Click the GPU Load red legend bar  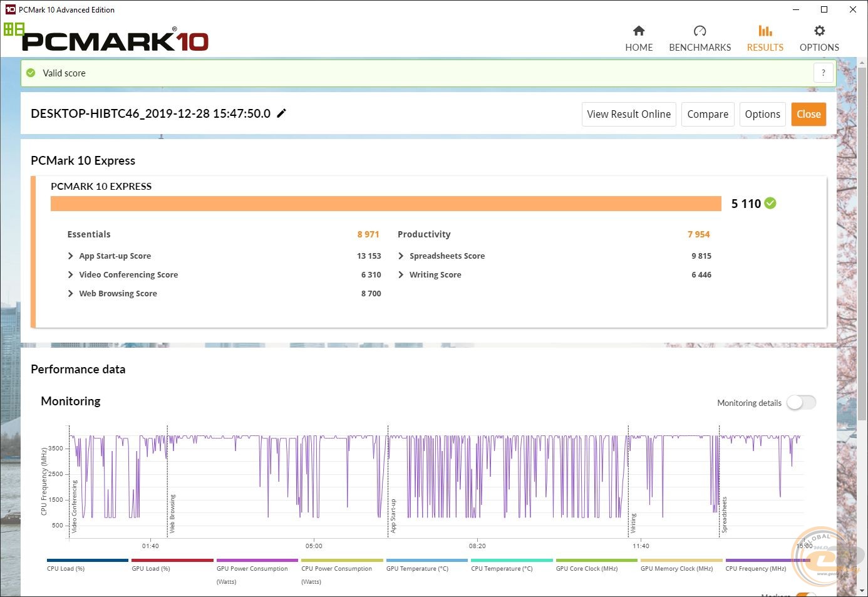tap(172, 560)
